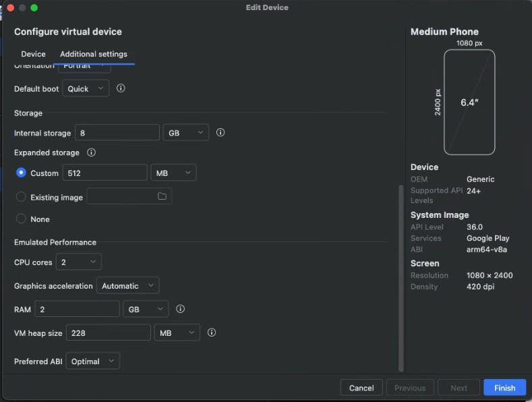Click the phone preview outline
Image resolution: width=532 pixels, height=402 pixels.
tap(469, 103)
